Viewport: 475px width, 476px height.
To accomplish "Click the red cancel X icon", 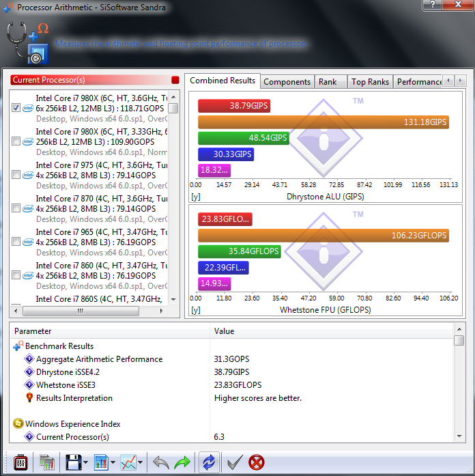I will [257, 462].
